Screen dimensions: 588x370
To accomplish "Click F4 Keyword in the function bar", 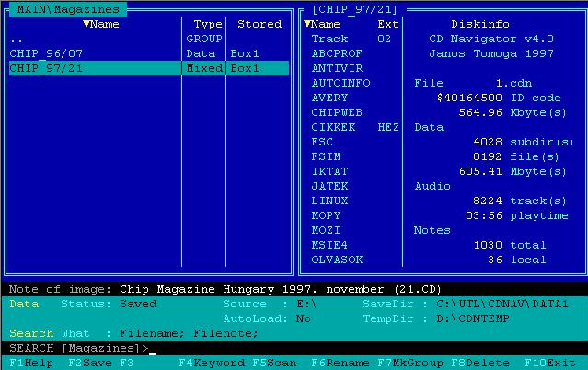I will pyautogui.click(x=212, y=363).
